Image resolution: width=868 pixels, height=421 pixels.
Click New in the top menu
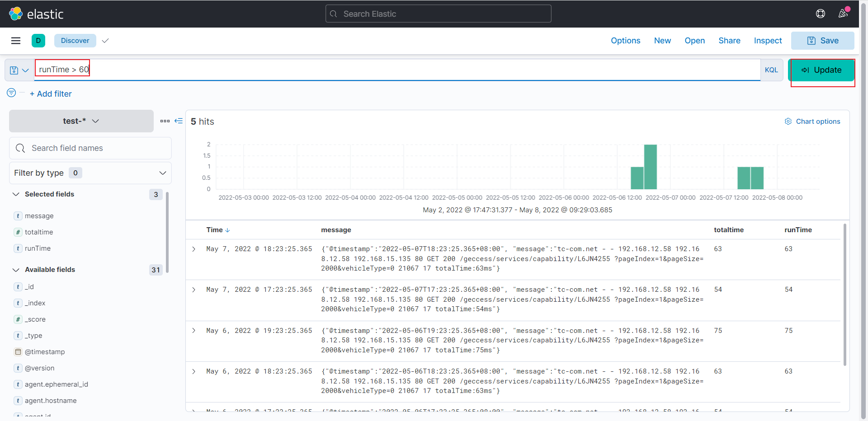point(662,41)
